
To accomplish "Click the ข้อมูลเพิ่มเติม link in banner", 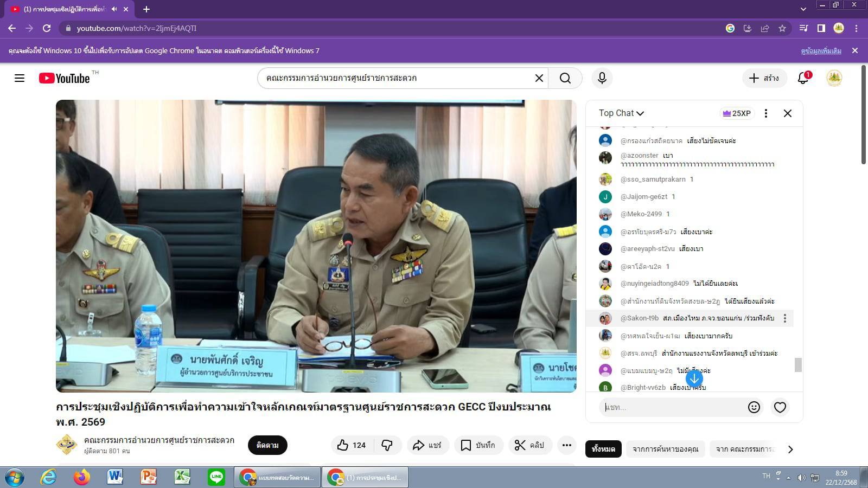I will (821, 51).
